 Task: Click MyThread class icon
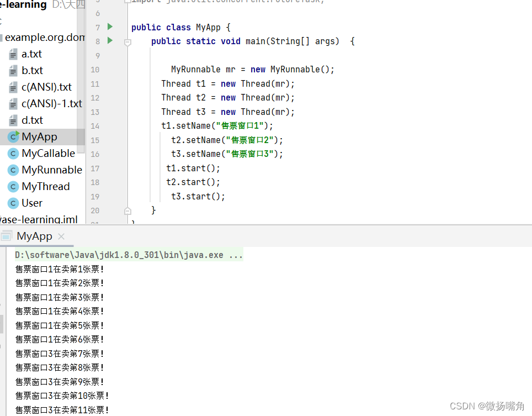[13, 186]
